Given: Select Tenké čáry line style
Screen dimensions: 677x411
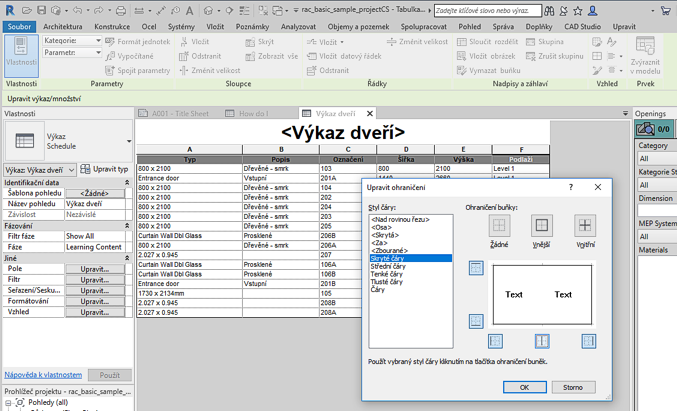Looking at the screenshot, I should [388, 274].
